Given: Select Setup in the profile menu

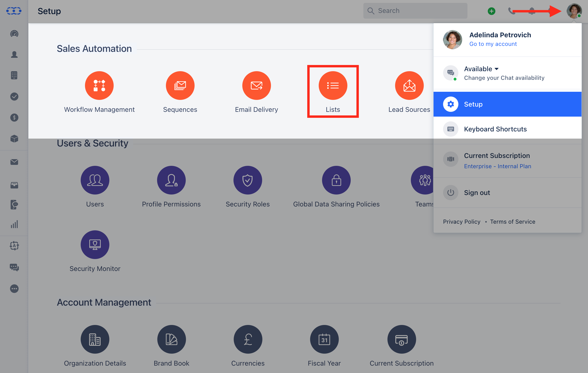Looking at the screenshot, I should coord(507,104).
